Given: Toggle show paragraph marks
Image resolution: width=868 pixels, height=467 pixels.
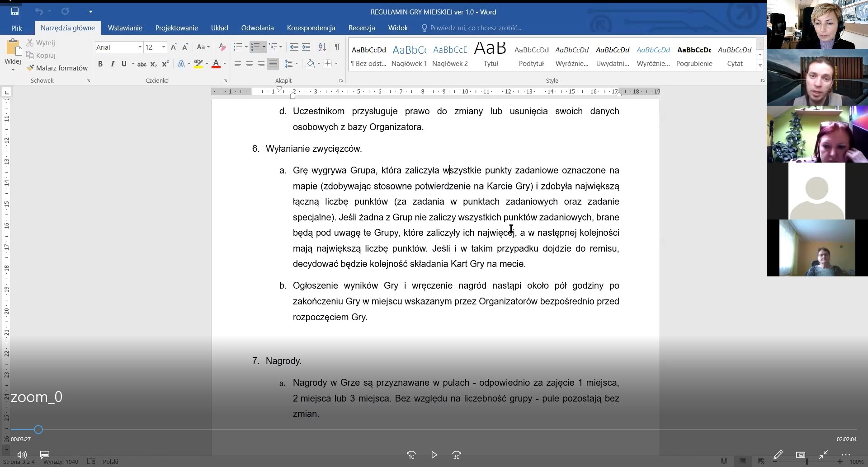Looking at the screenshot, I should pos(337,47).
